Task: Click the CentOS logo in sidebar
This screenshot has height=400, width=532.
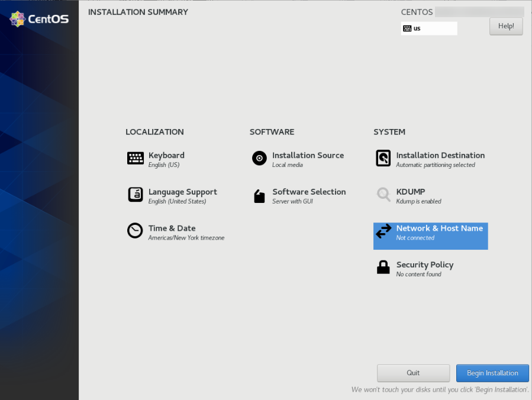Action: [x=40, y=19]
